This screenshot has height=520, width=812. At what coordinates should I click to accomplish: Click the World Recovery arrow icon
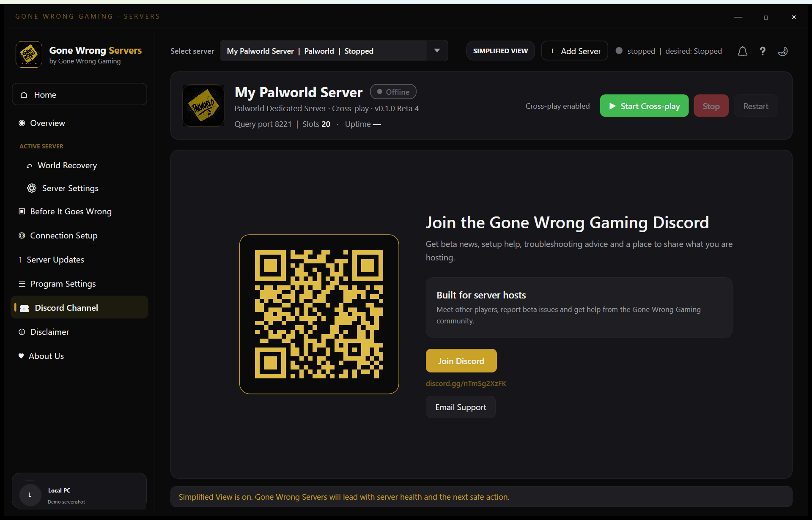30,166
